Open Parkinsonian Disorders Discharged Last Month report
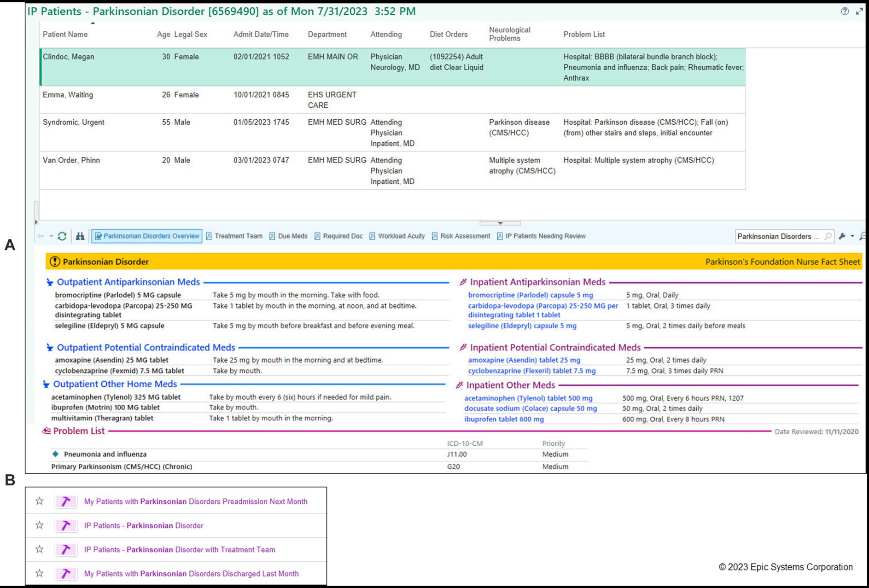Image resolution: width=869 pixels, height=588 pixels. 191,574
